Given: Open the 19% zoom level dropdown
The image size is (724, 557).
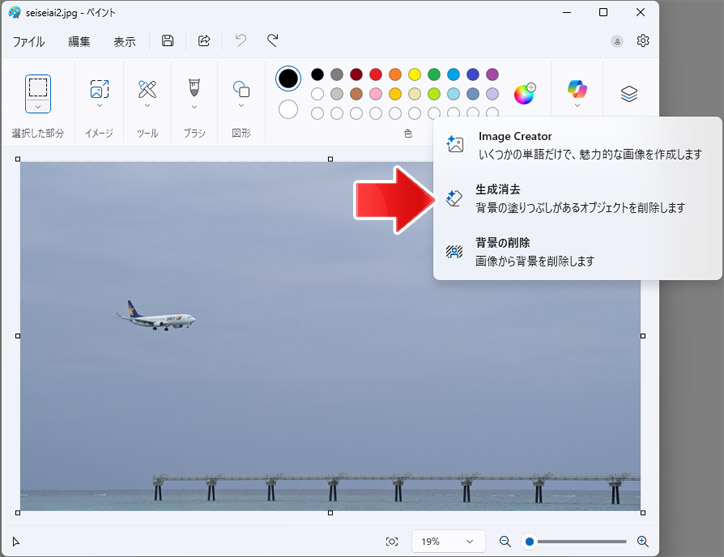Looking at the screenshot, I should (448, 541).
